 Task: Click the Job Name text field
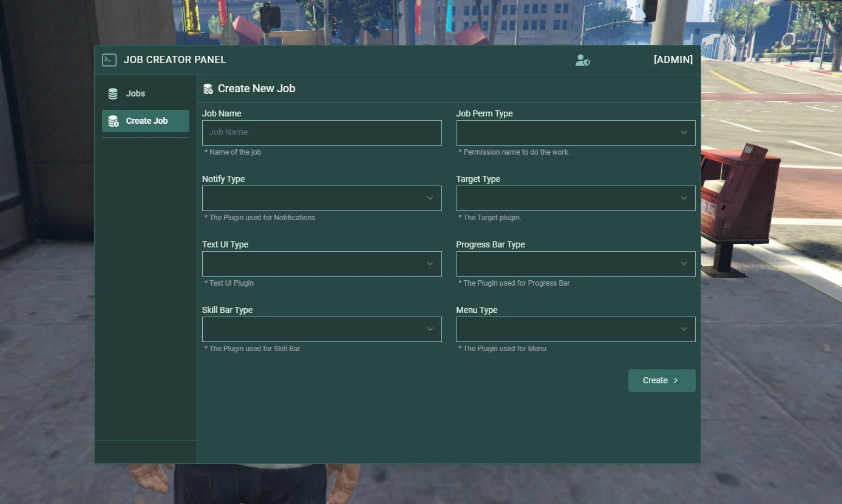coord(321,133)
